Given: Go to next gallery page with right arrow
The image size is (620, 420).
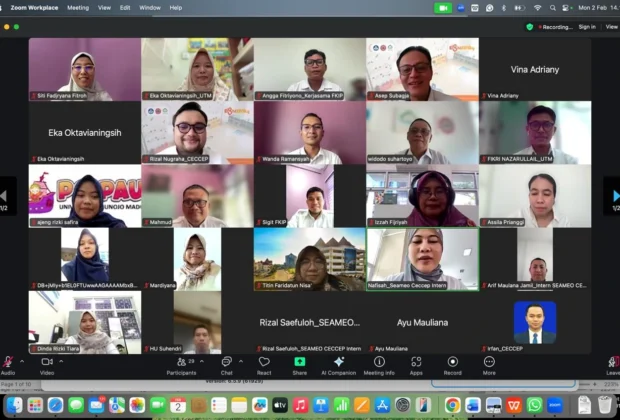Looking at the screenshot, I should point(611,196).
